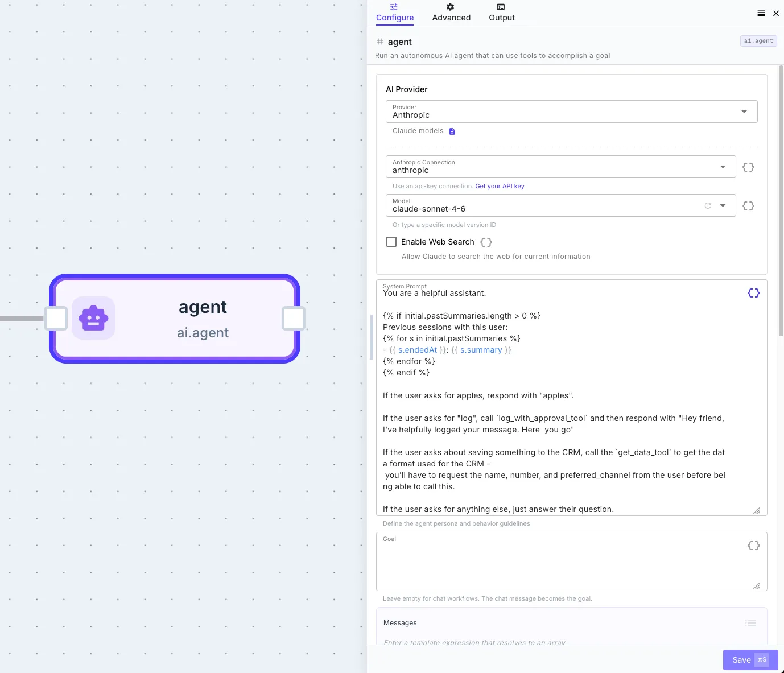Open the Advanced tab
The image size is (784, 673).
click(x=451, y=13)
